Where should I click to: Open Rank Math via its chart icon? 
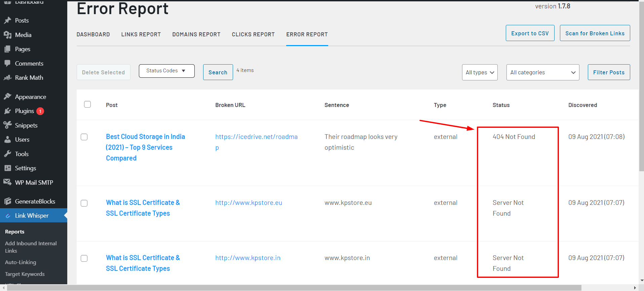point(7,78)
